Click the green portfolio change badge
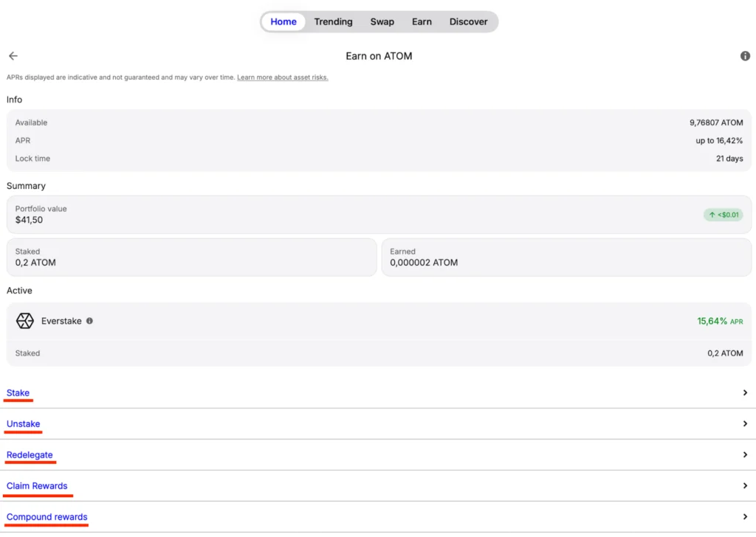 [x=723, y=215]
